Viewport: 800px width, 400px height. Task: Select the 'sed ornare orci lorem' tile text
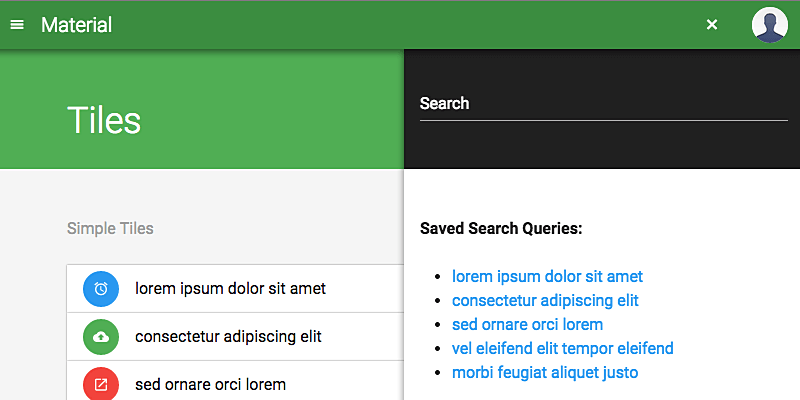click(x=210, y=385)
